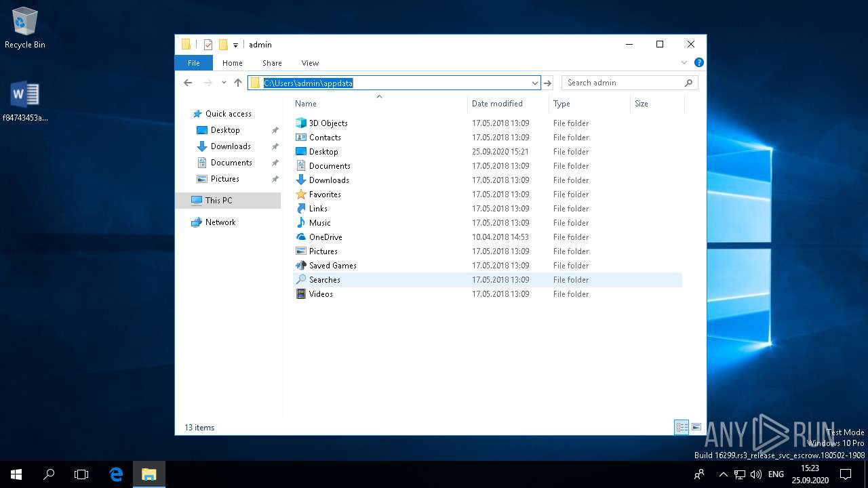The image size is (868, 488).
Task: Open Explorer Help question mark
Action: 699,62
